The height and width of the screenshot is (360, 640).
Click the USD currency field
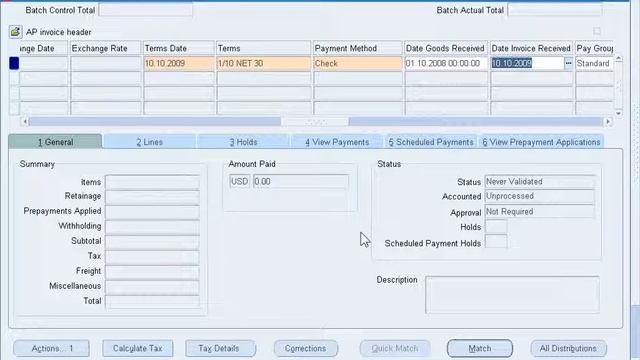click(240, 182)
